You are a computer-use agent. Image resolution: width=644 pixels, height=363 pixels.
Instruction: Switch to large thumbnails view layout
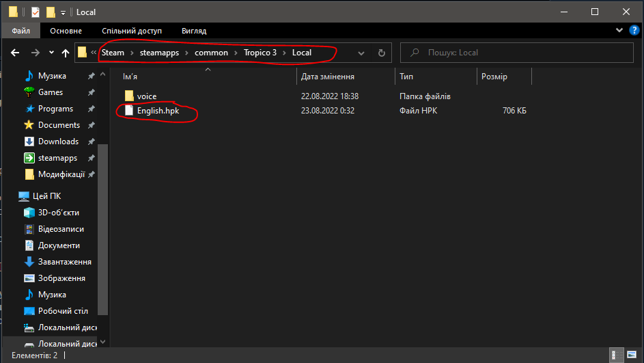click(631, 355)
